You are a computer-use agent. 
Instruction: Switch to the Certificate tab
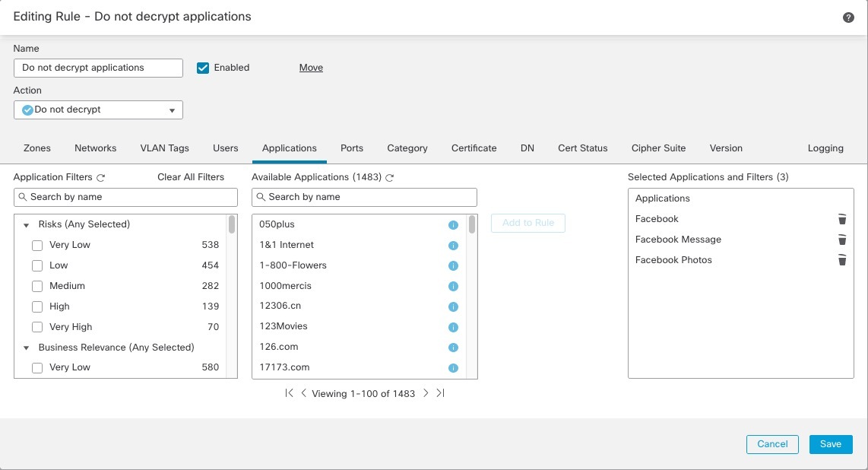click(474, 148)
